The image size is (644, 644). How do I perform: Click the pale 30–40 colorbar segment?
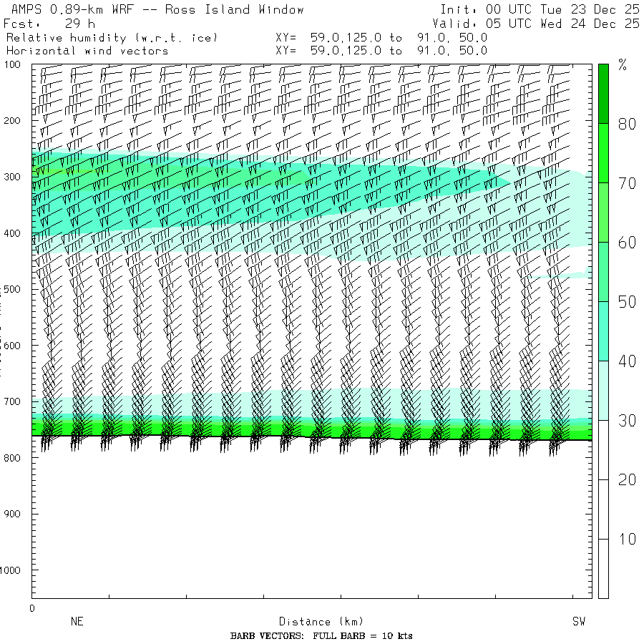point(603,390)
